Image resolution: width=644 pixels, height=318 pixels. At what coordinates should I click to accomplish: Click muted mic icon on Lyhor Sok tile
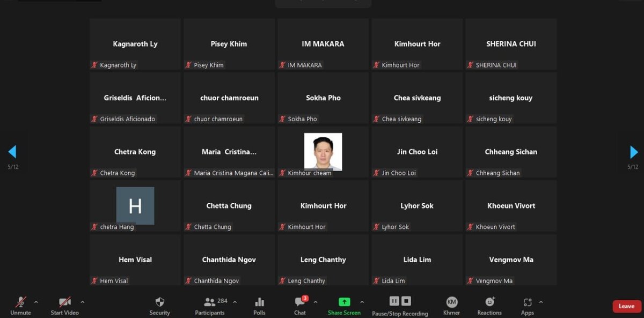point(376,227)
